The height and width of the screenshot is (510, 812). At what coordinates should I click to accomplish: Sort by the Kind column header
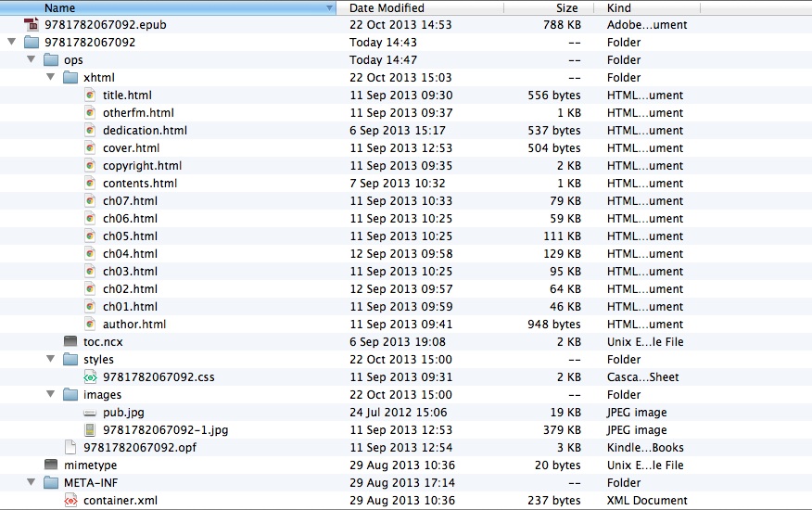646,7
